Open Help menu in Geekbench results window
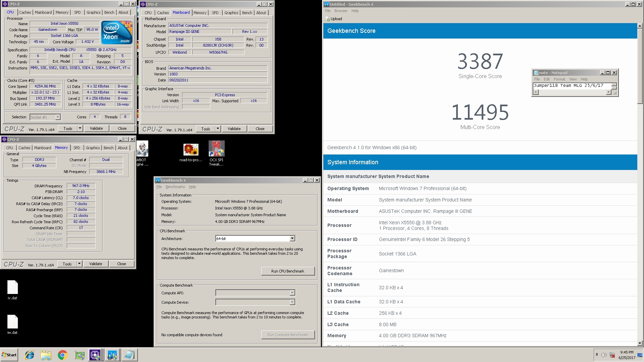The width and height of the screenshot is (644, 362). pyautogui.click(x=355, y=11)
